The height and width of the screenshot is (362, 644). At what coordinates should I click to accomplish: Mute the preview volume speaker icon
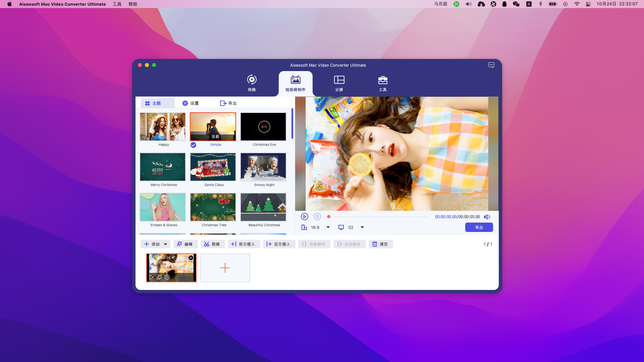(487, 217)
